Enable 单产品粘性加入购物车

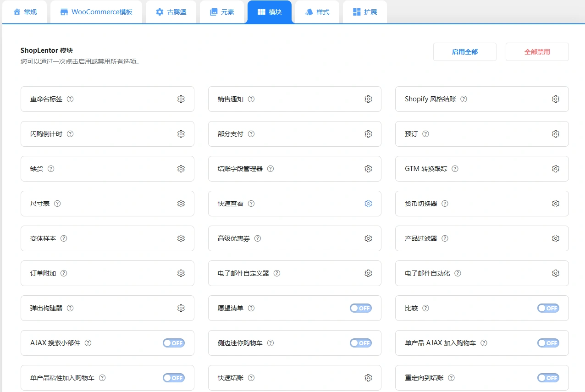(x=174, y=377)
